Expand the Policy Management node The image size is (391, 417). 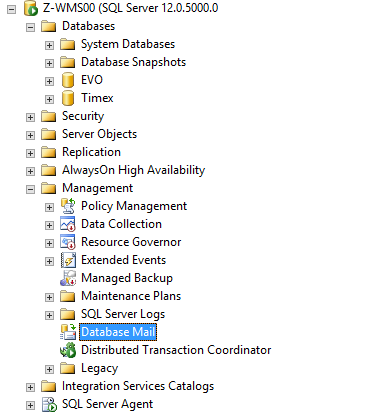coord(49,207)
